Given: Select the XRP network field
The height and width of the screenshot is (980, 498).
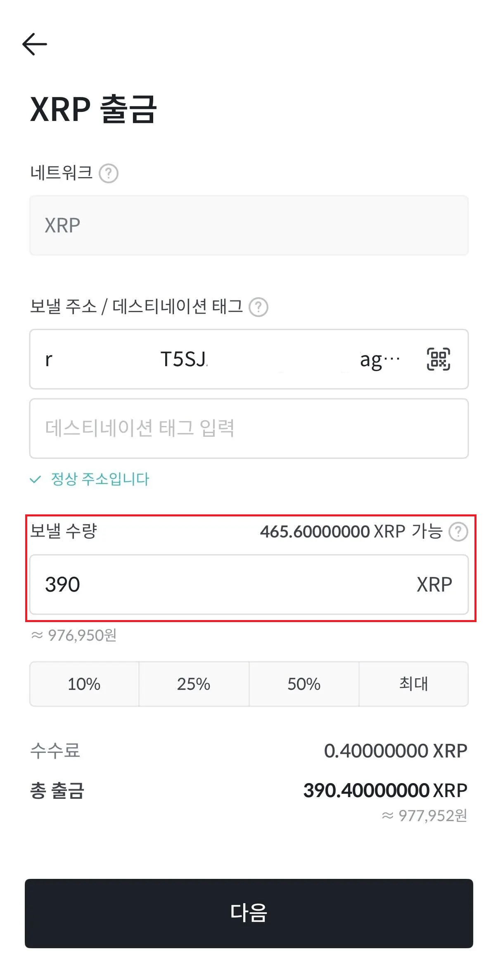Looking at the screenshot, I should [249, 225].
